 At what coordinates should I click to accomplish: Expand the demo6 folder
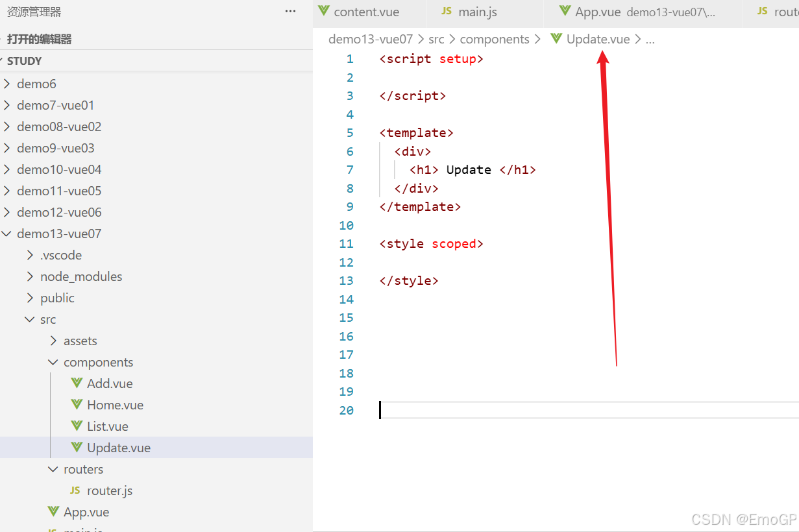tap(7, 84)
